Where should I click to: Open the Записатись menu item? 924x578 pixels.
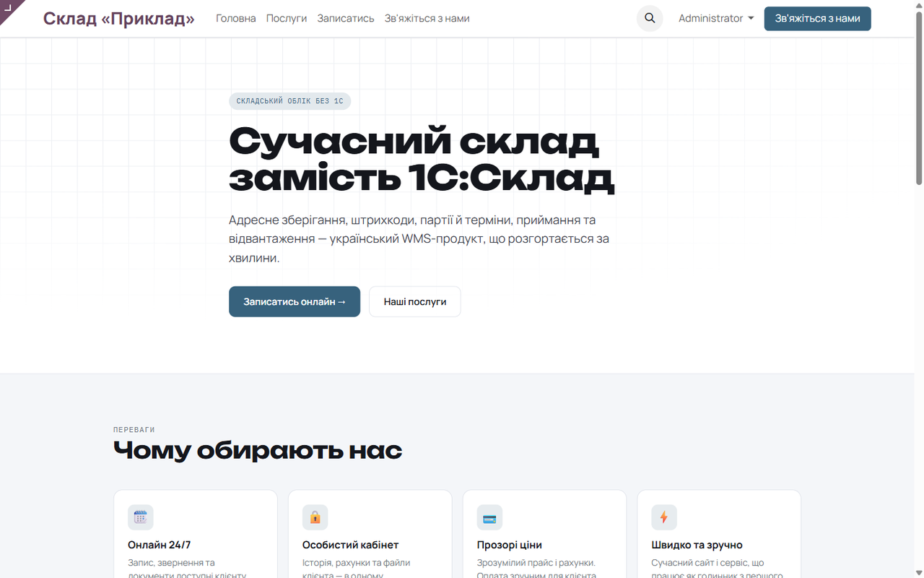coord(346,19)
